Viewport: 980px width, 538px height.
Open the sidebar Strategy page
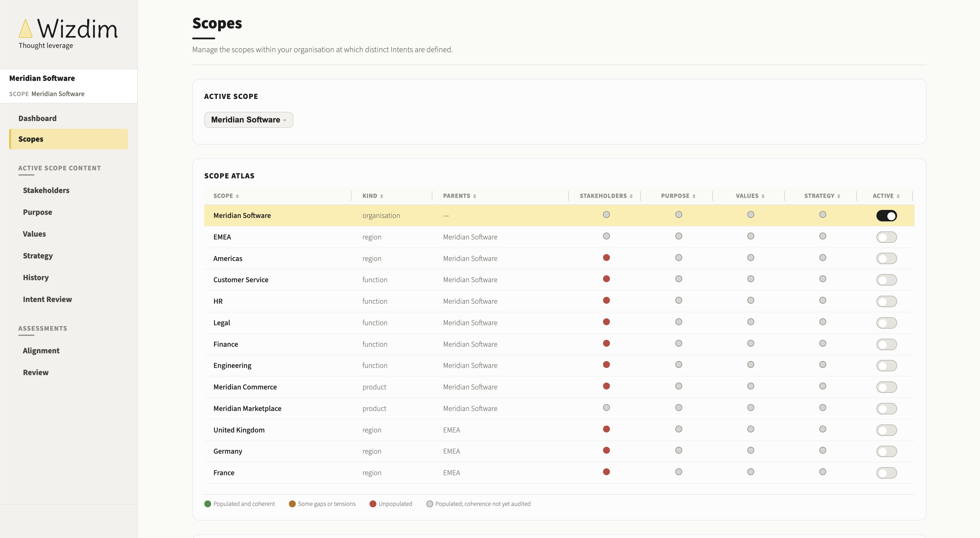pyautogui.click(x=38, y=256)
